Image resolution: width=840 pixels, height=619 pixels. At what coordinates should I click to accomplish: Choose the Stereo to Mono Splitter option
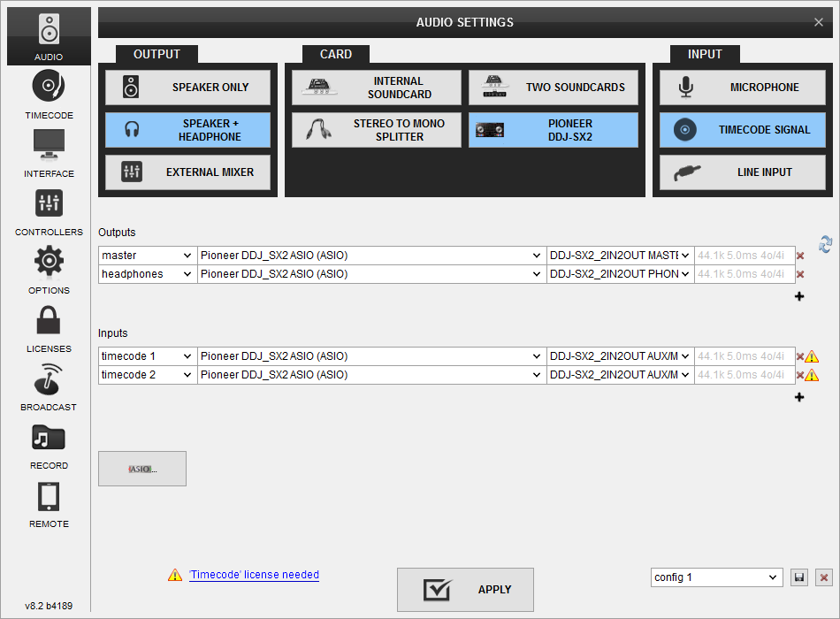pyautogui.click(x=377, y=130)
